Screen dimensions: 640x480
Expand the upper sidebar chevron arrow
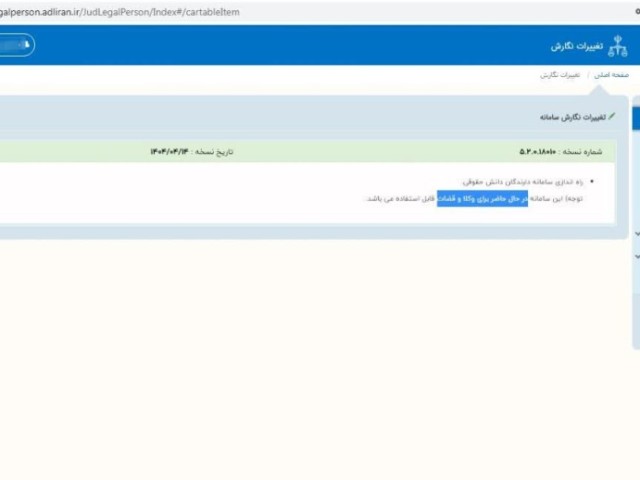(637, 233)
